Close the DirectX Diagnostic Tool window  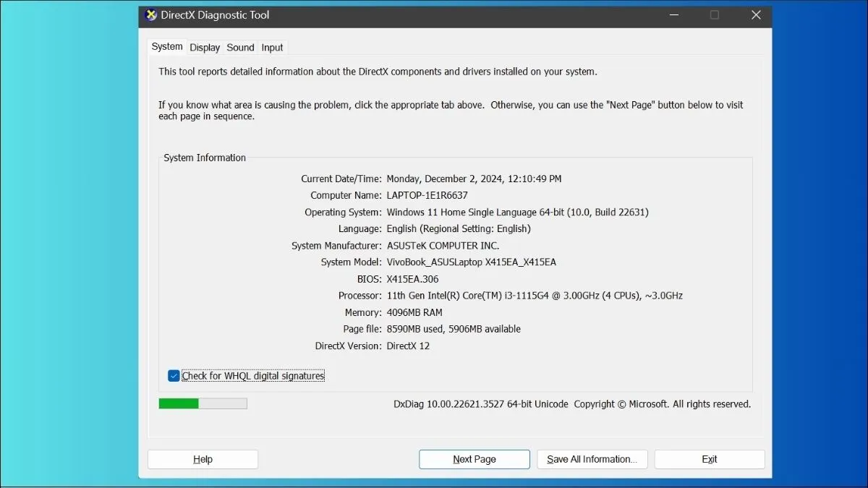[756, 14]
